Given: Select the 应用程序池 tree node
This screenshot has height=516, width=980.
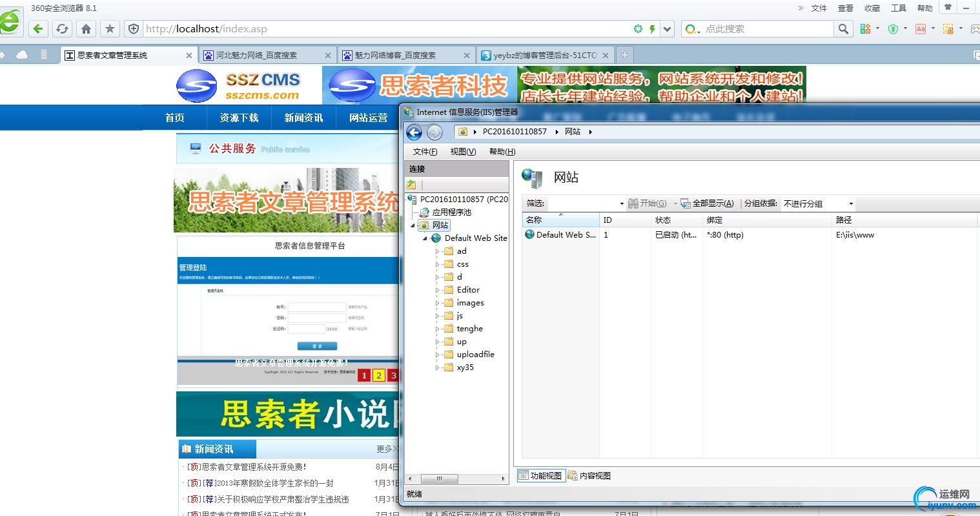Looking at the screenshot, I should (x=452, y=212).
